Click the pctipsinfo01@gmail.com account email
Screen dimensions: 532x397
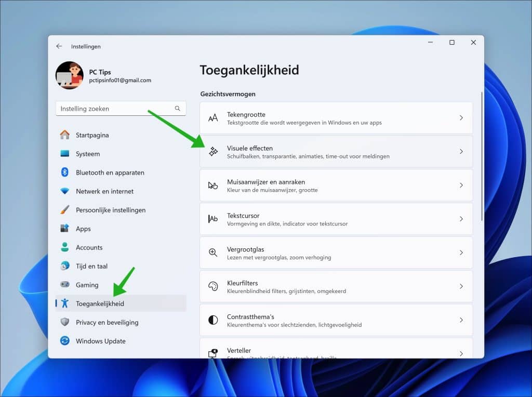pos(120,81)
